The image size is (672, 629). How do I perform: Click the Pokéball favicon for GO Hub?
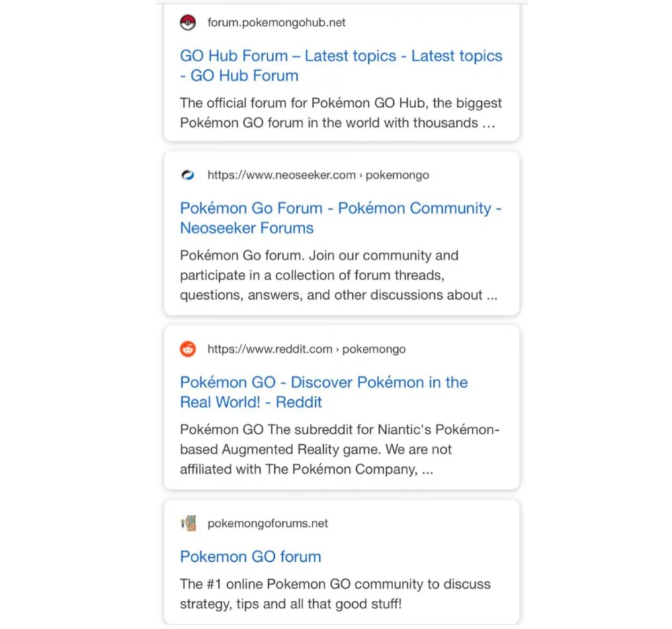coord(187,23)
